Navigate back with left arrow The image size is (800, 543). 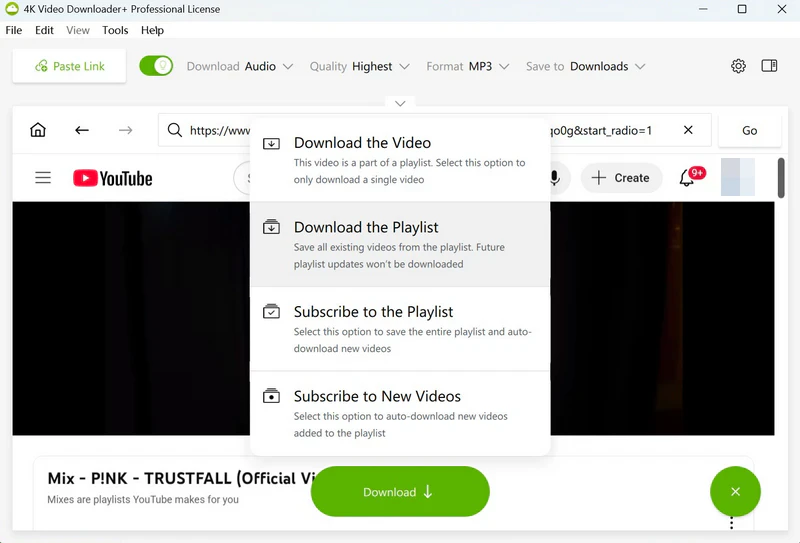tap(82, 130)
